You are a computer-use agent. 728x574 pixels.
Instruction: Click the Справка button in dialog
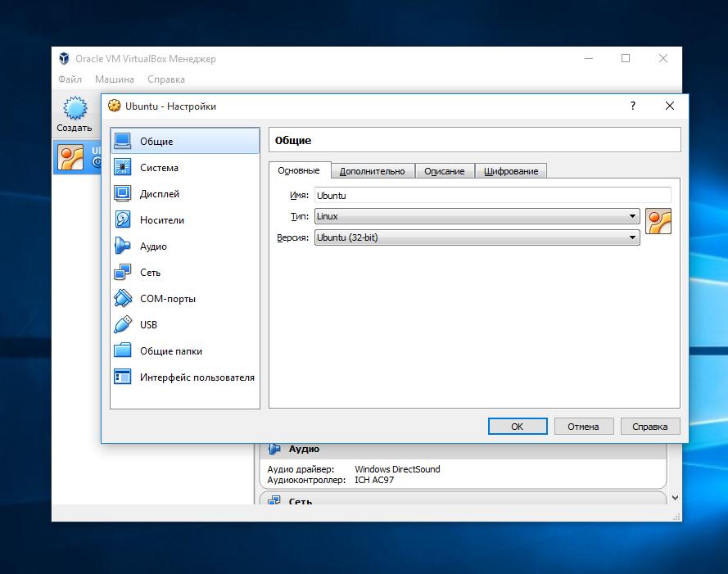650,427
